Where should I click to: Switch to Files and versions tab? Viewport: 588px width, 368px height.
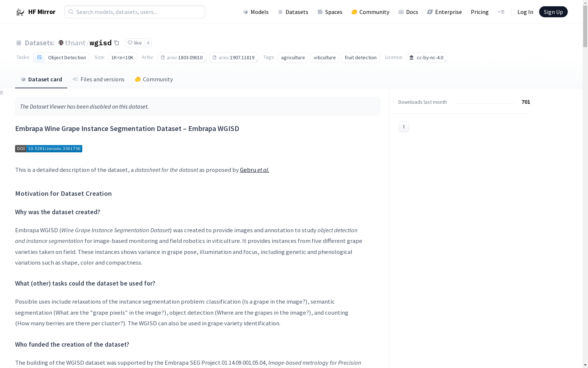pyautogui.click(x=98, y=79)
